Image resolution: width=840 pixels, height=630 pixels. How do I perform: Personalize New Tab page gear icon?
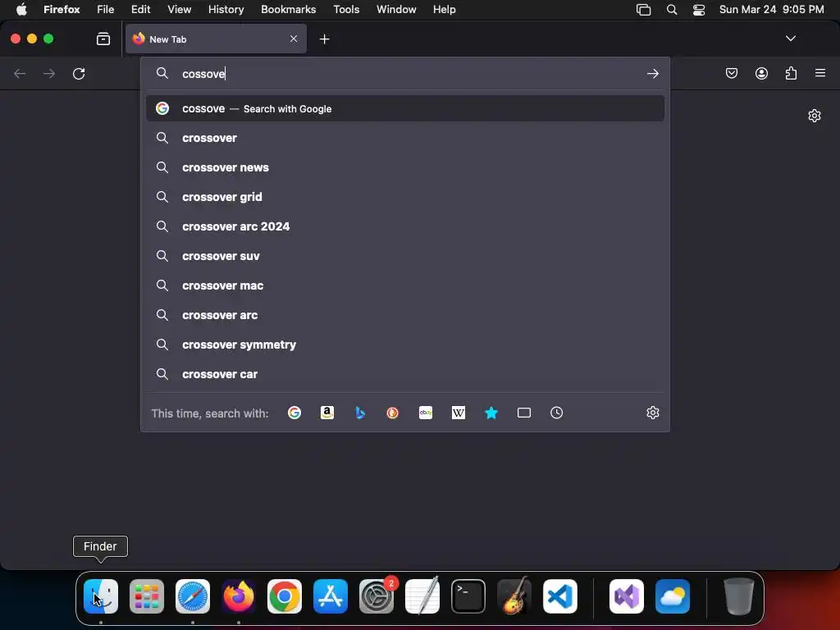(815, 116)
